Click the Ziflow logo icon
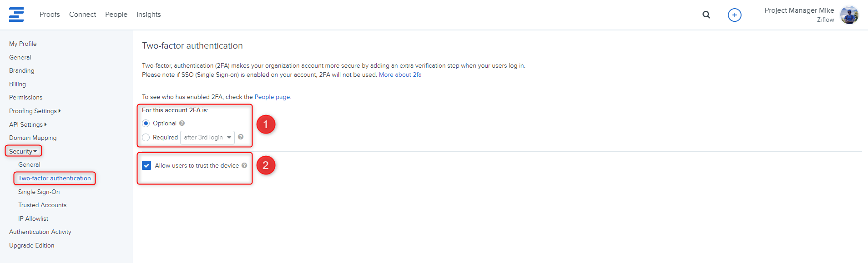868x263 pixels. tap(16, 15)
